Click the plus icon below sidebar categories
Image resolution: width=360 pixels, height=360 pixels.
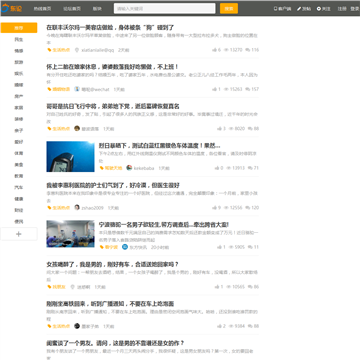pyautogui.click(x=19, y=234)
